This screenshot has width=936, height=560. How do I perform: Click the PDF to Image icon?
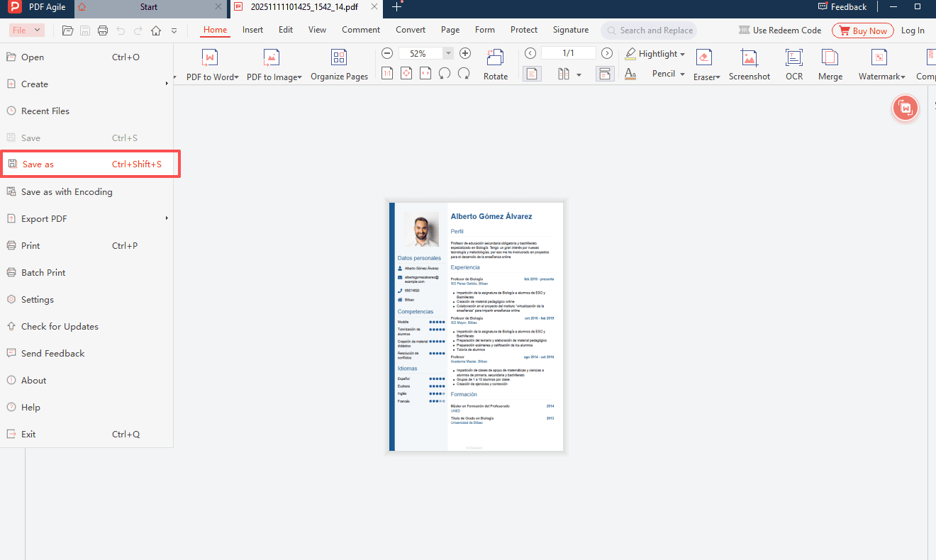click(271, 62)
